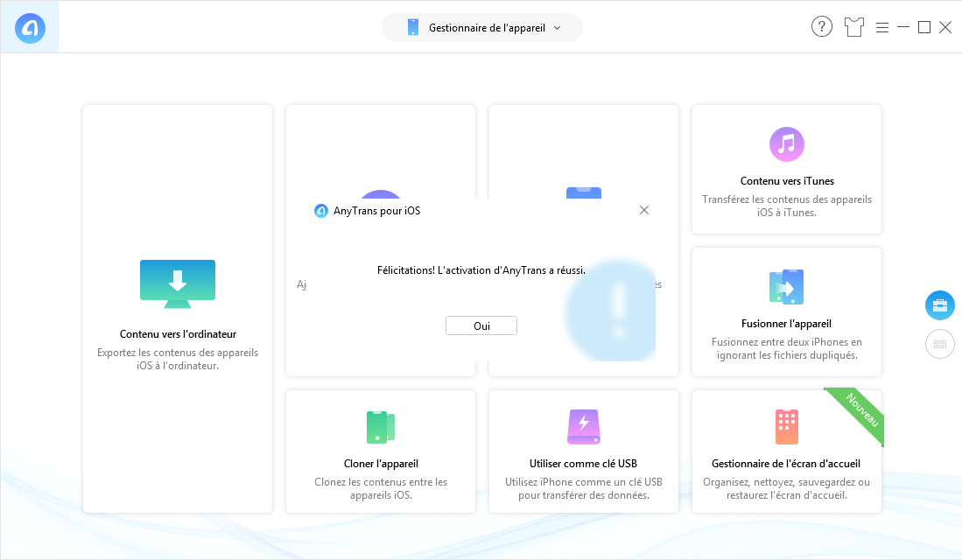Click the dialog's small AnyTrans logo
The image size is (962, 560).
[321, 211]
